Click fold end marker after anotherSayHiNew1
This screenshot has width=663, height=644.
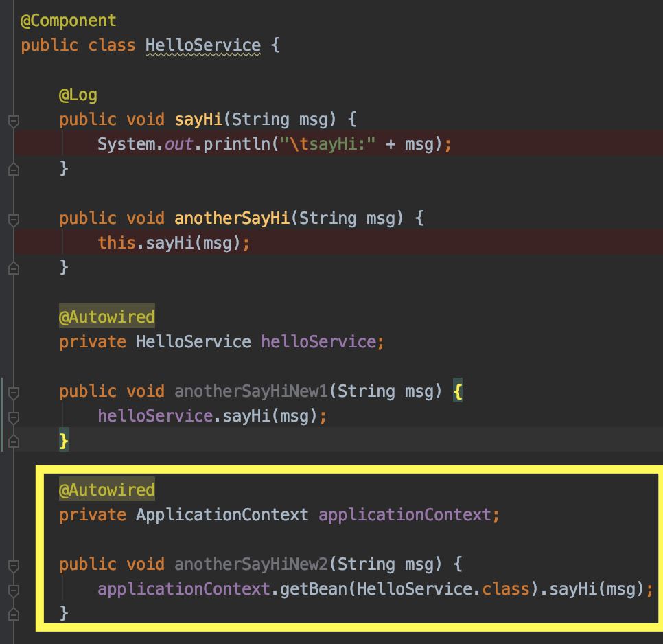coord(14,441)
